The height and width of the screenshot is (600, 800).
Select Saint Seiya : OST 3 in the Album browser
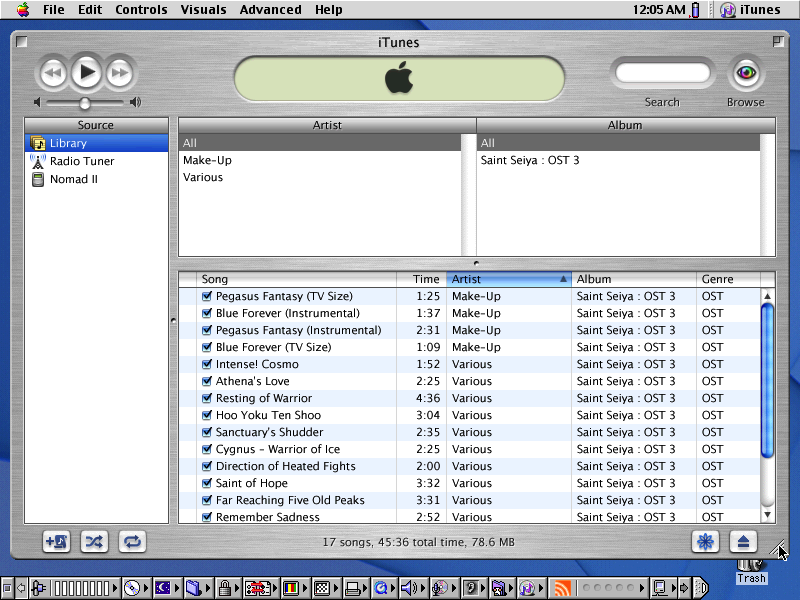[618, 160]
